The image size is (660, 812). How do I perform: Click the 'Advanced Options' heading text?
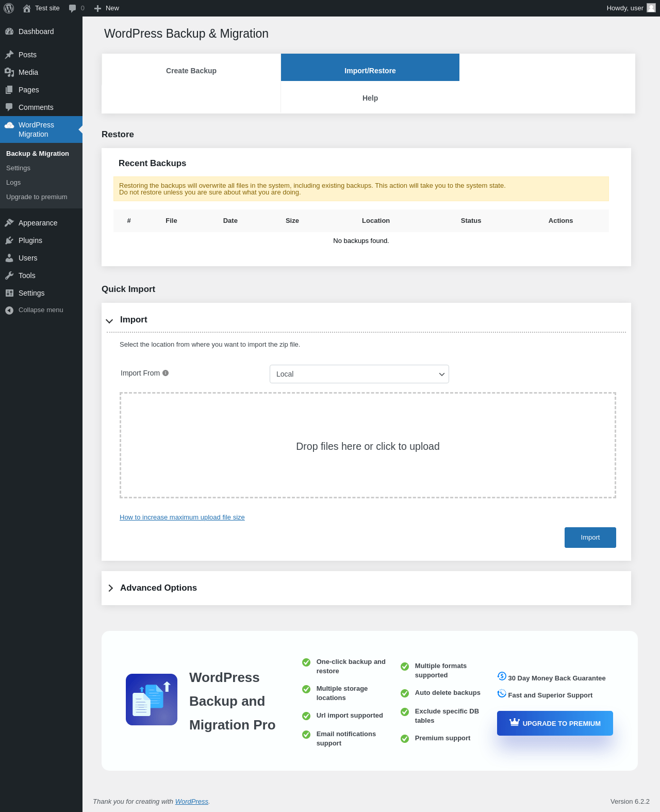[158, 588]
